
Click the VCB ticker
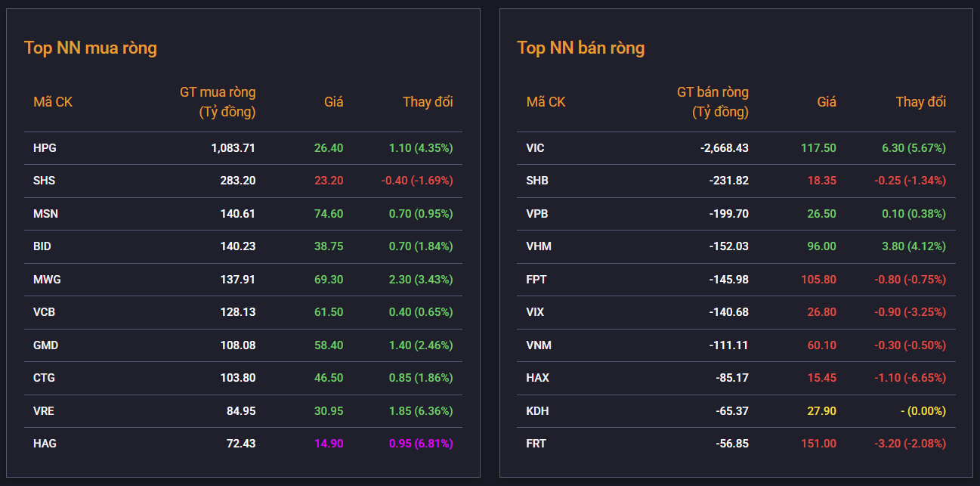tap(44, 311)
